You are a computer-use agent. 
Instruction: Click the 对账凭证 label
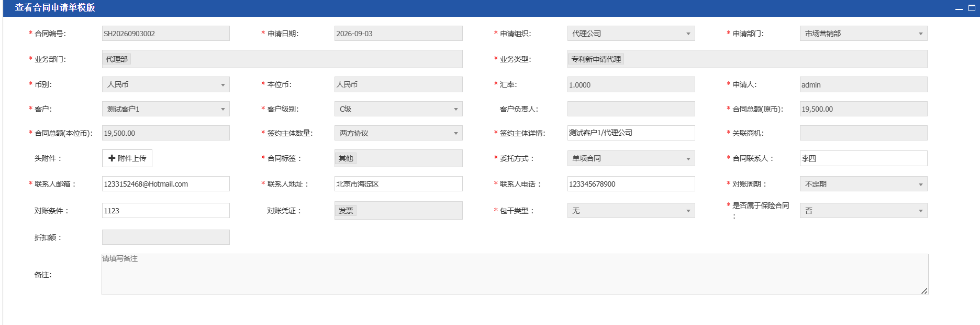pyautogui.click(x=284, y=211)
